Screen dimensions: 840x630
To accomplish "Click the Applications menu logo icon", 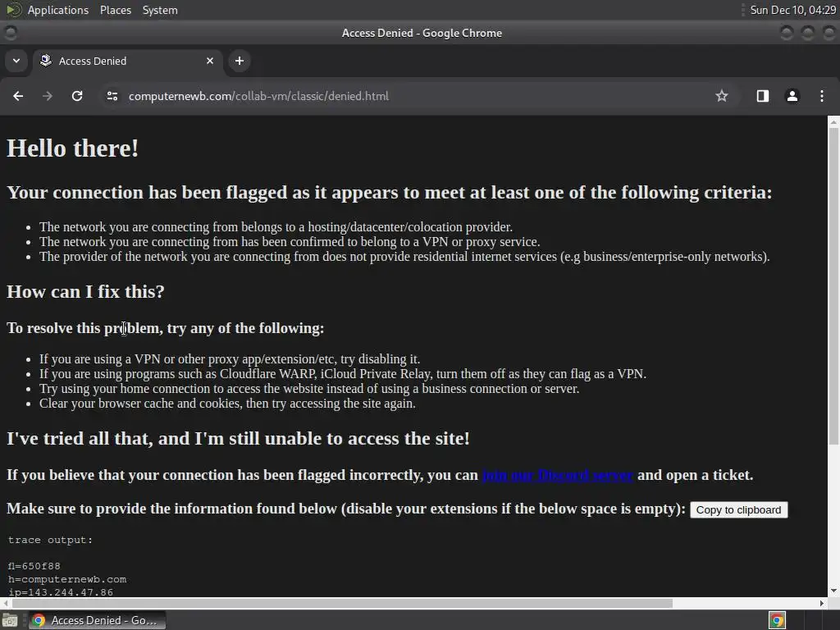I will click(x=14, y=10).
